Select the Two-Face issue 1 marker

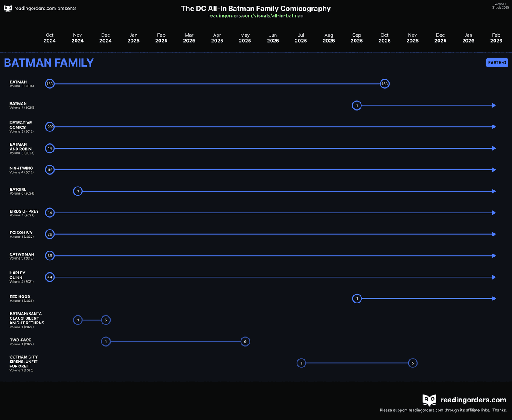coord(106,341)
